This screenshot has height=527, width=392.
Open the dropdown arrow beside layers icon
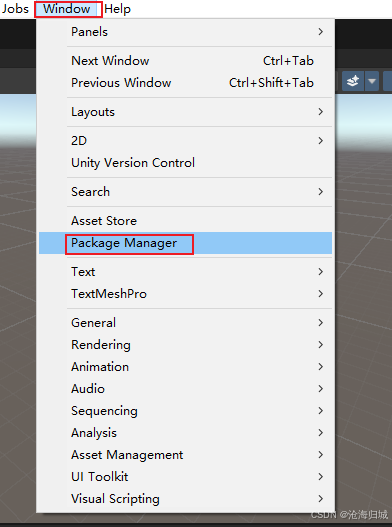click(x=372, y=81)
